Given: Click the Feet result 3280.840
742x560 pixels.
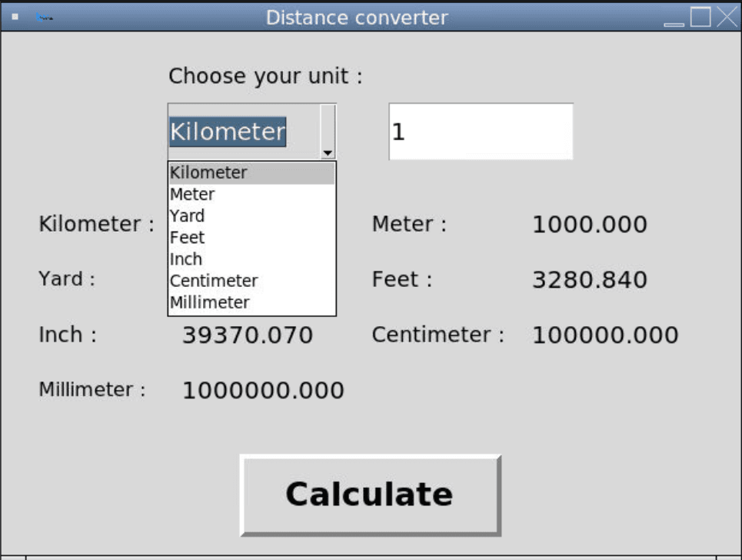Looking at the screenshot, I should coord(590,280).
